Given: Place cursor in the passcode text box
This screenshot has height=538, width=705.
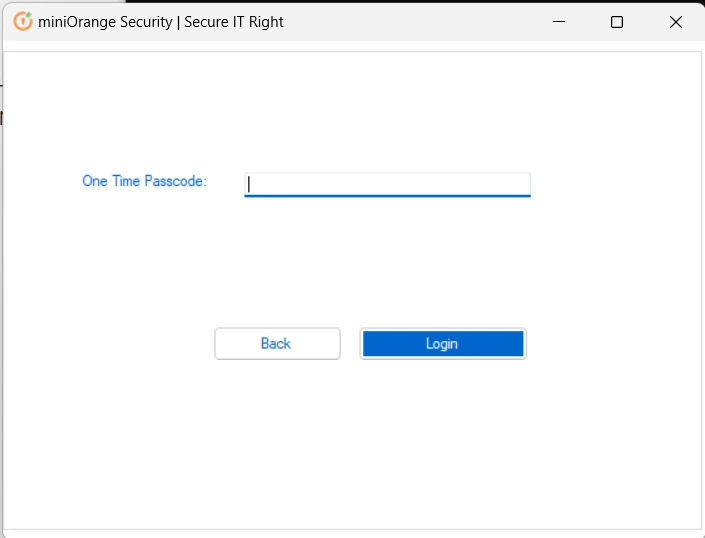Looking at the screenshot, I should tap(387, 184).
